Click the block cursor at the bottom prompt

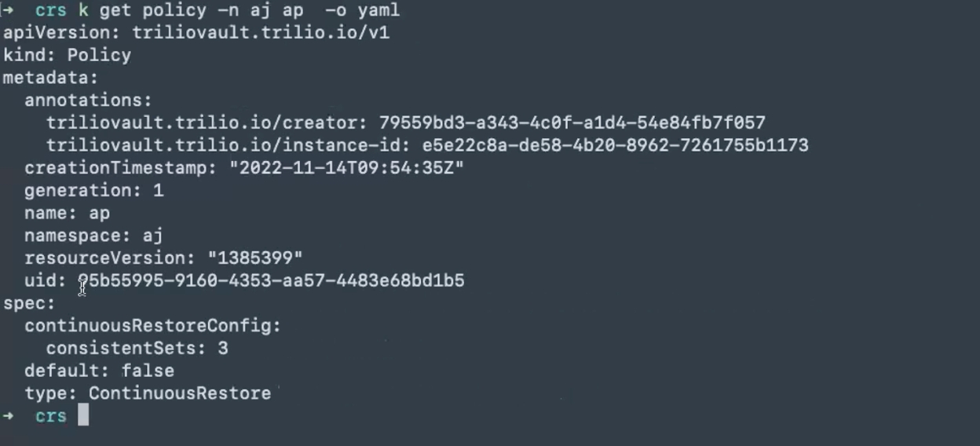tap(83, 415)
